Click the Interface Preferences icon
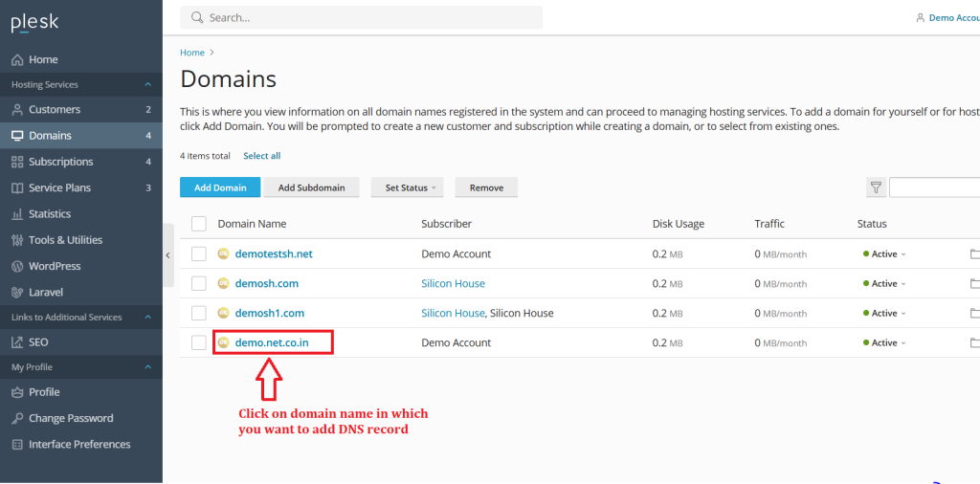This screenshot has height=484, width=980. (17, 445)
